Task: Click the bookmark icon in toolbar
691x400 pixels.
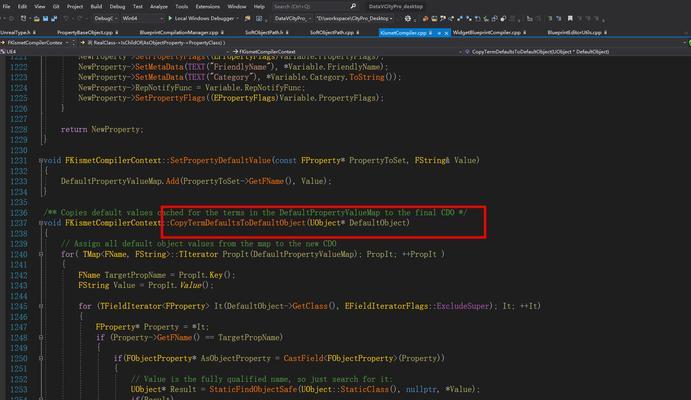Action: pyautogui.click(x=570, y=18)
